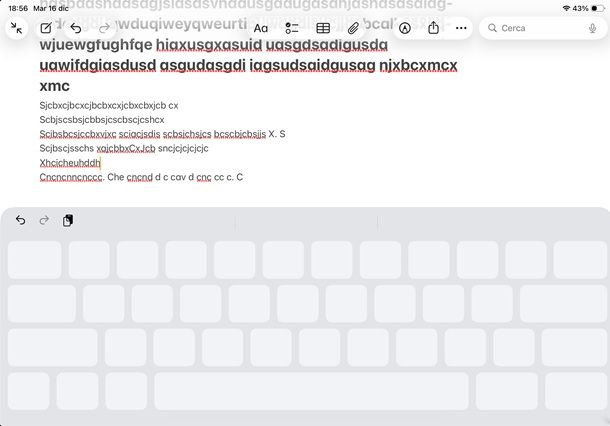This screenshot has height=426, width=610.
Task: Add attachment with paperclip icon
Action: click(x=353, y=28)
